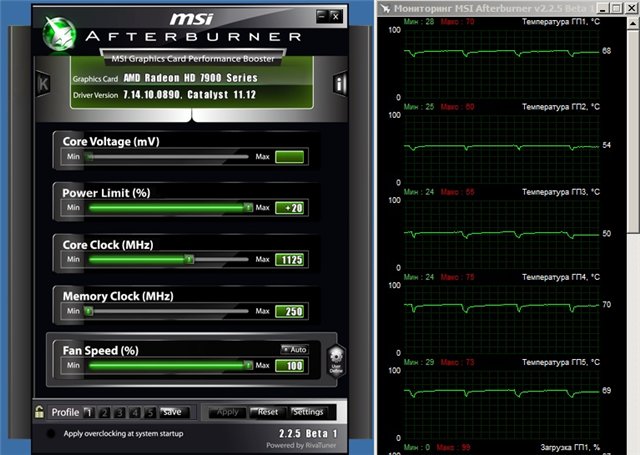Click the Загрузка ГП1 graph label
Viewport: 640px width, 455px height.
click(x=570, y=447)
